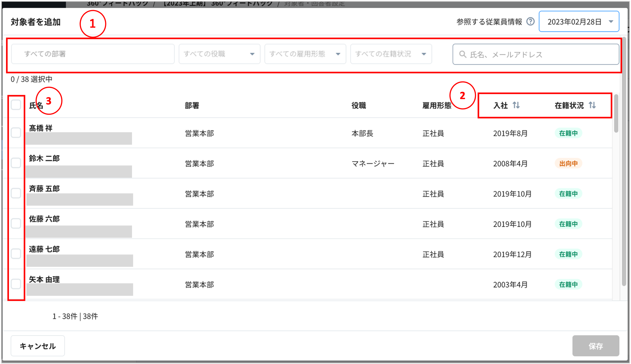Image resolution: width=631 pixels, height=364 pixels.
Task: Sort by 入社 using the sort arrows
Action: point(516,105)
